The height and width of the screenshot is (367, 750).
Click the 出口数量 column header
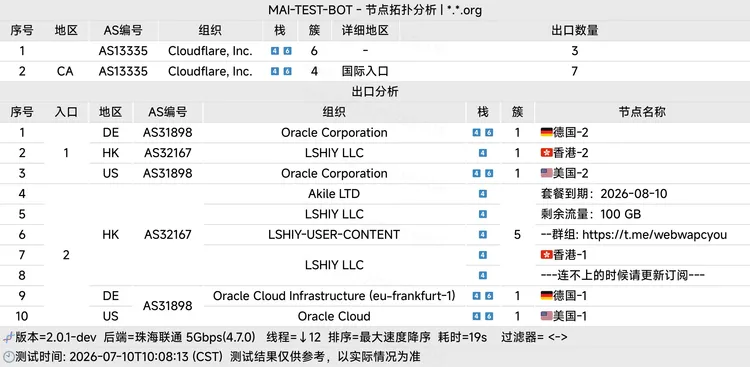pos(574,31)
